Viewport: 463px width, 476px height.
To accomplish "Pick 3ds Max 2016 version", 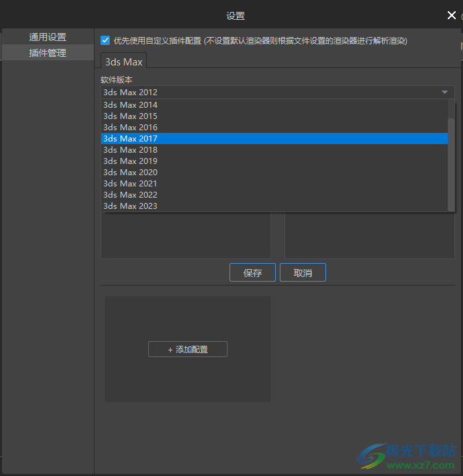I will 274,127.
